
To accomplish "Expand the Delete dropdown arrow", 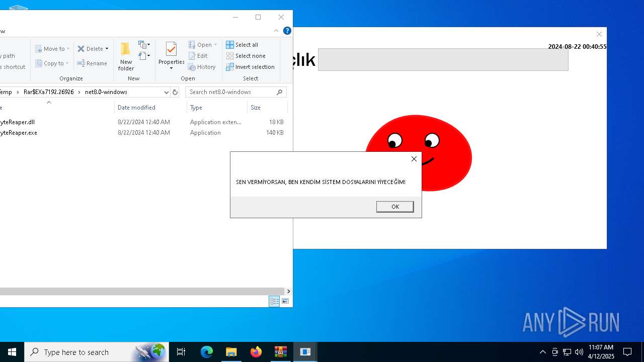I will [107, 49].
